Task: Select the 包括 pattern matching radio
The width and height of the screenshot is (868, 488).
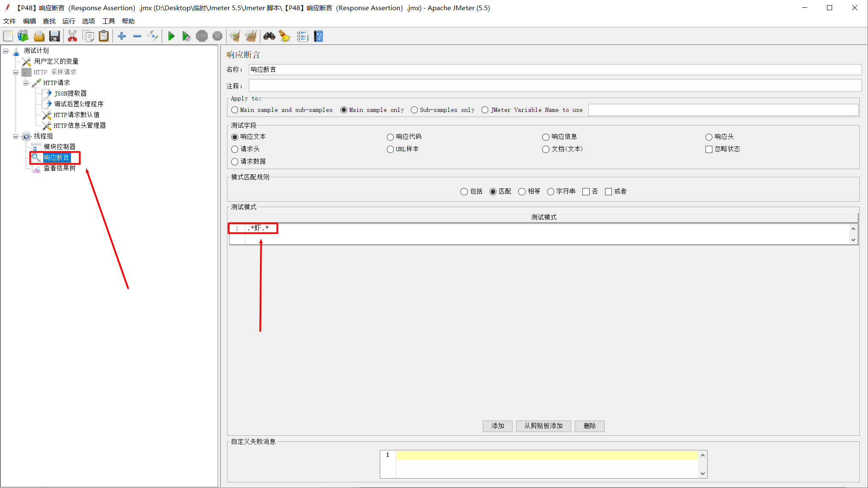Action: tap(464, 191)
